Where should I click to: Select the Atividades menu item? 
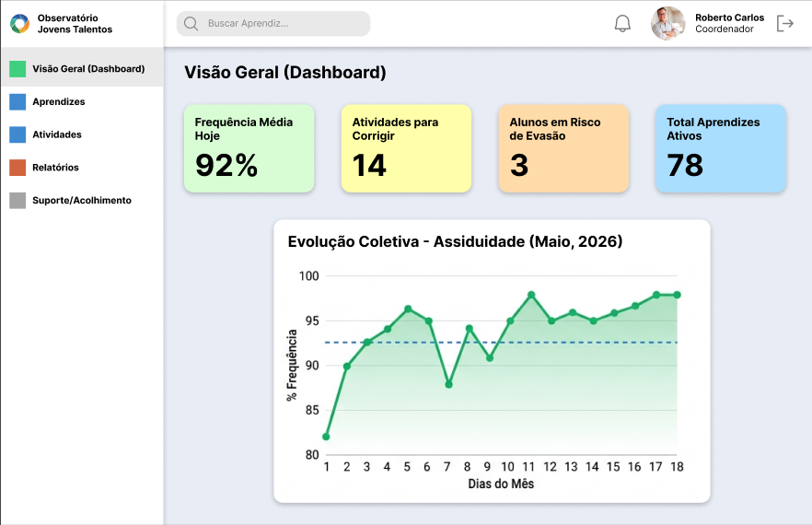(82, 134)
